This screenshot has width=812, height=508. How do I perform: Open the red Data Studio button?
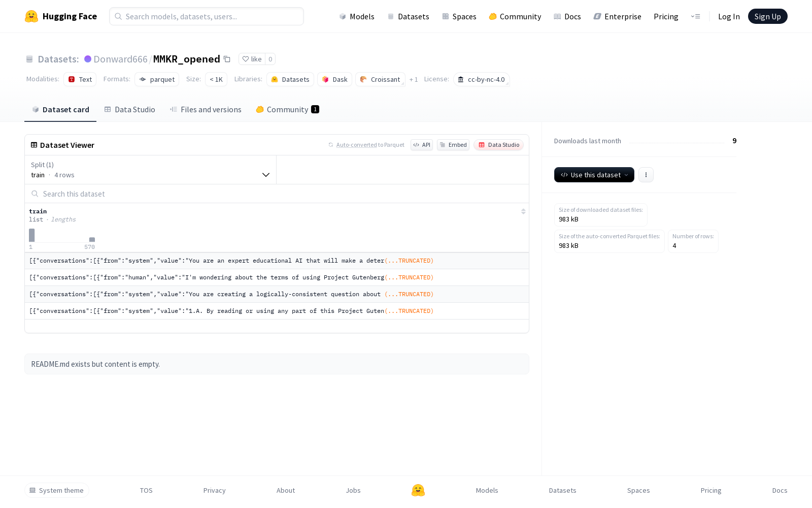pyautogui.click(x=498, y=145)
